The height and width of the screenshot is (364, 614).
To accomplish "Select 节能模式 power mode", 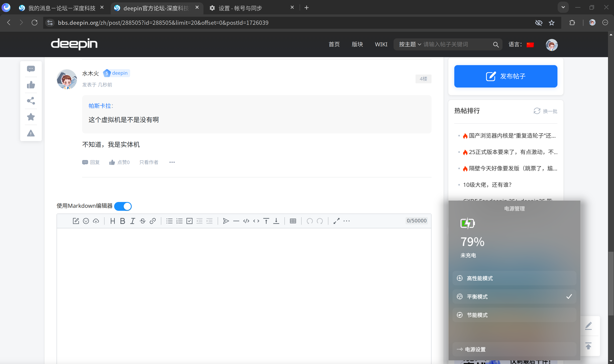I will point(514,315).
